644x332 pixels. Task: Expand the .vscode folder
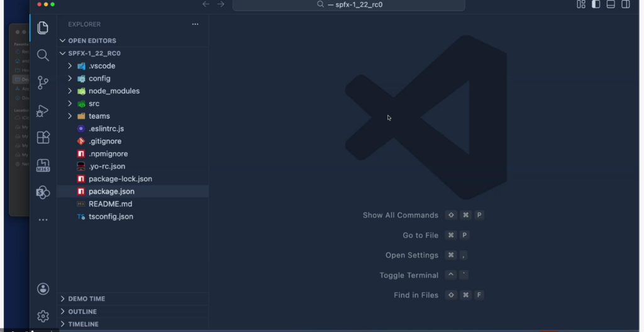[133, 66]
